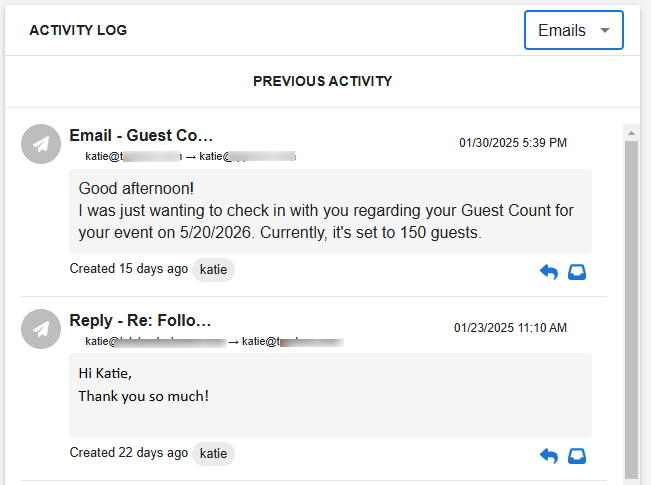The width and height of the screenshot is (651, 485).
Task: Click the dropdown arrow beside Emails
Action: (605, 30)
